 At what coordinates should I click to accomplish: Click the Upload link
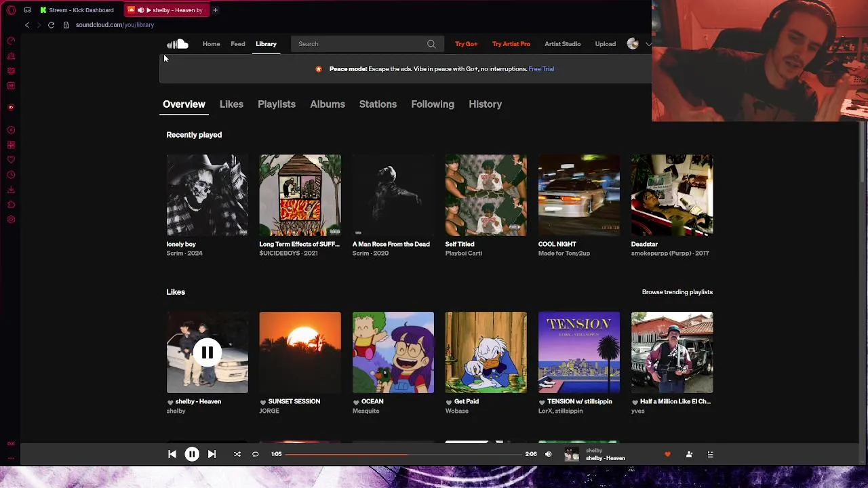[606, 44]
